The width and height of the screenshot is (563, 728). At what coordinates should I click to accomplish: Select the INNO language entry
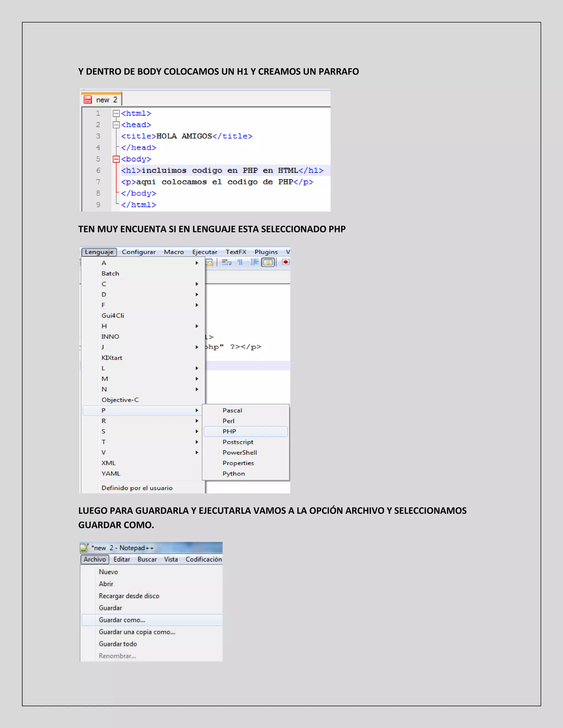[143, 337]
